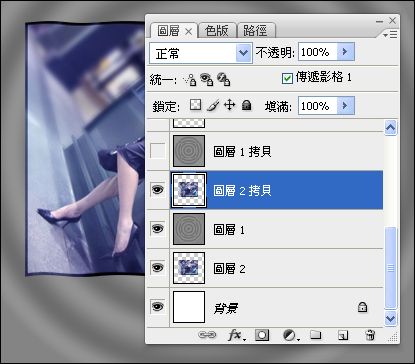Viewport: 415px width, 364px height.
Task: Add a layer mask
Action: coord(262,335)
